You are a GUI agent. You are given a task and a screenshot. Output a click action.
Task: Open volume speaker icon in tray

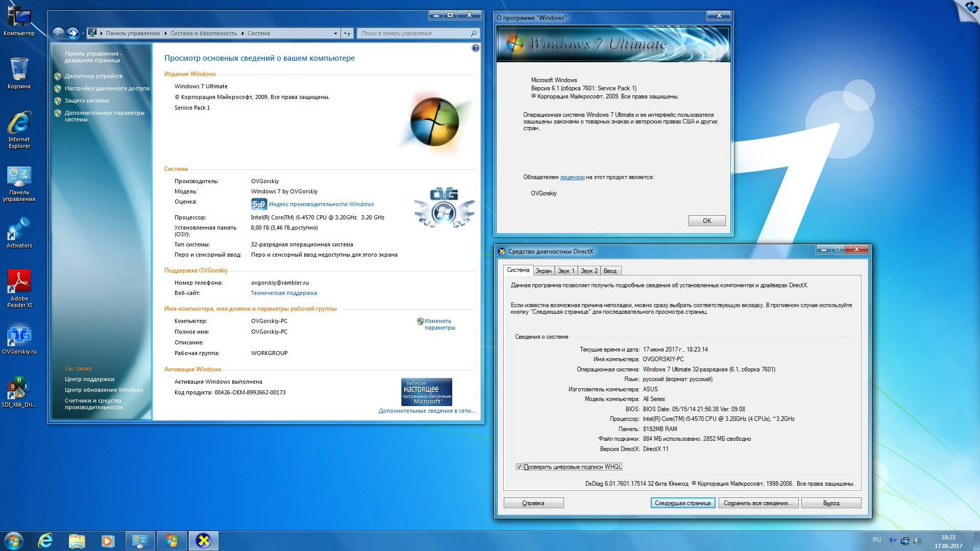[917, 541]
